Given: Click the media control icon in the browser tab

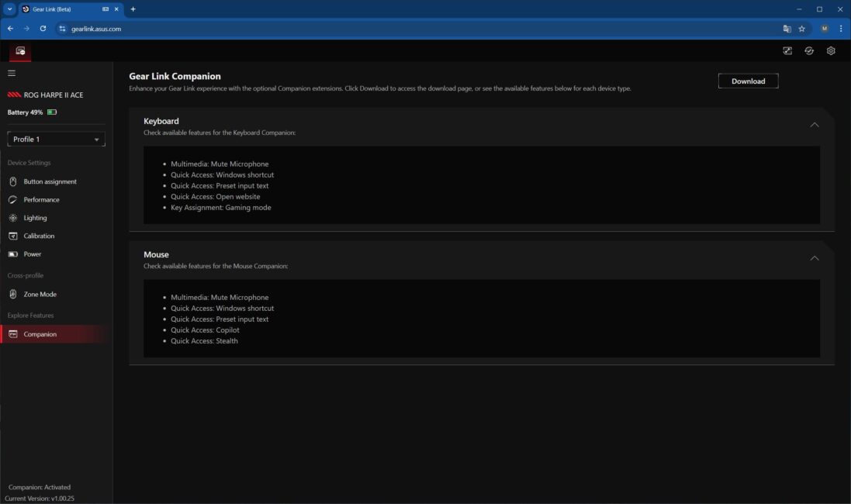Looking at the screenshot, I should (106, 9).
